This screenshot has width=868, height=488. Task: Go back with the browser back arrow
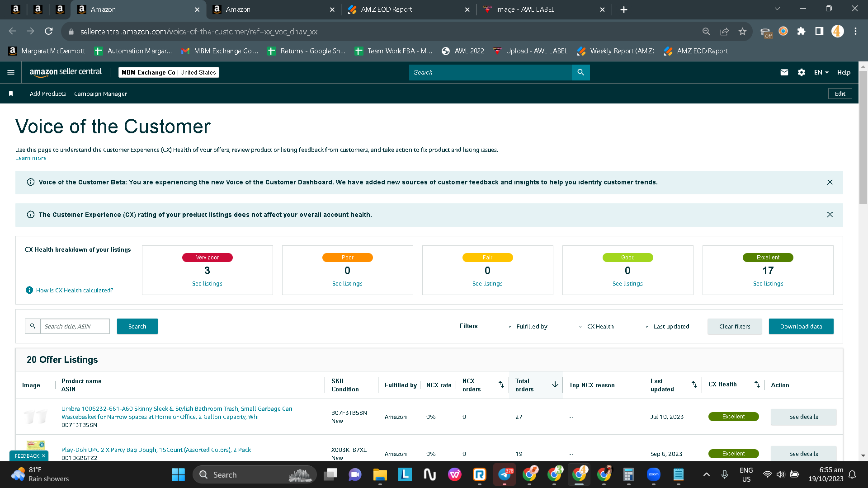[x=13, y=31]
